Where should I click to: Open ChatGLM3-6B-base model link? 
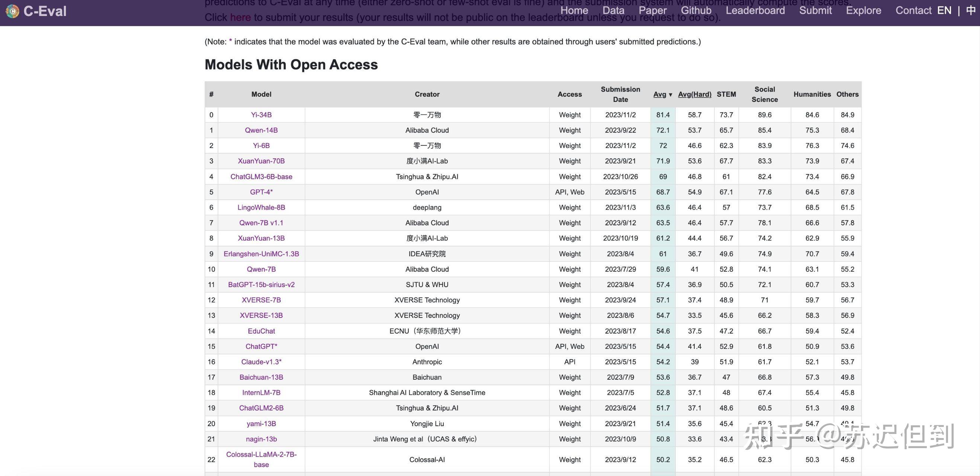coord(261,177)
